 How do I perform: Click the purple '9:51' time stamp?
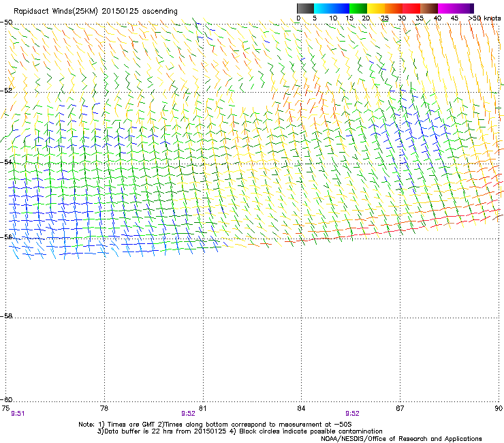[18, 414]
